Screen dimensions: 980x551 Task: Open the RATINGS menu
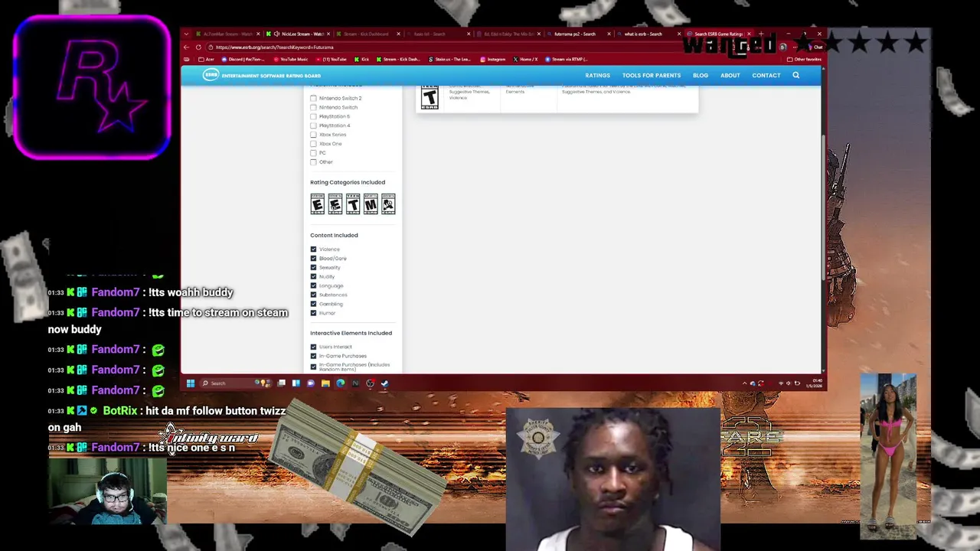pos(597,76)
